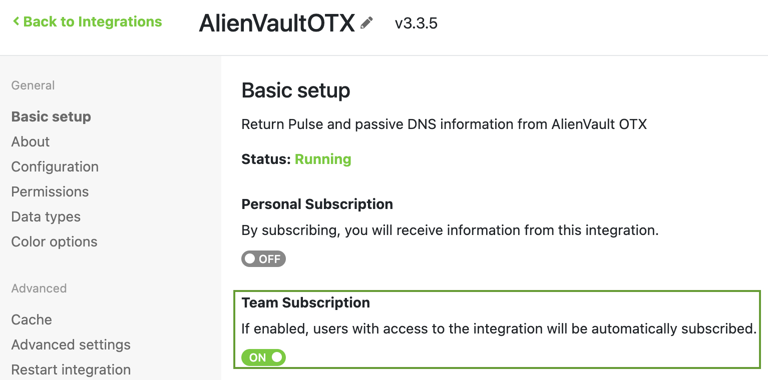Click the v3.3.5 version label

416,23
